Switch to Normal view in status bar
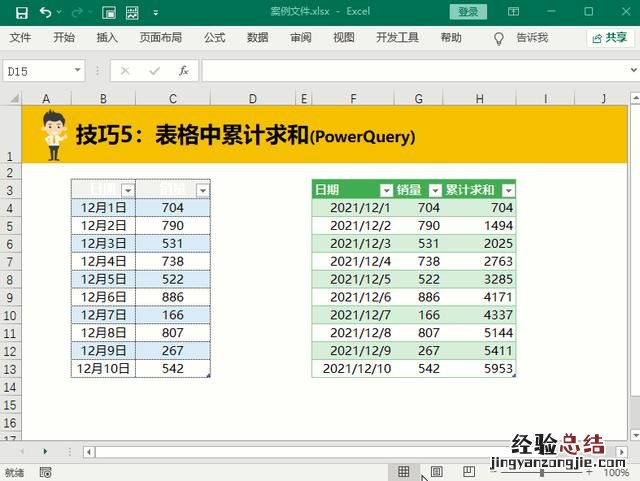Screen dimensions: 640x481 (x=404, y=471)
